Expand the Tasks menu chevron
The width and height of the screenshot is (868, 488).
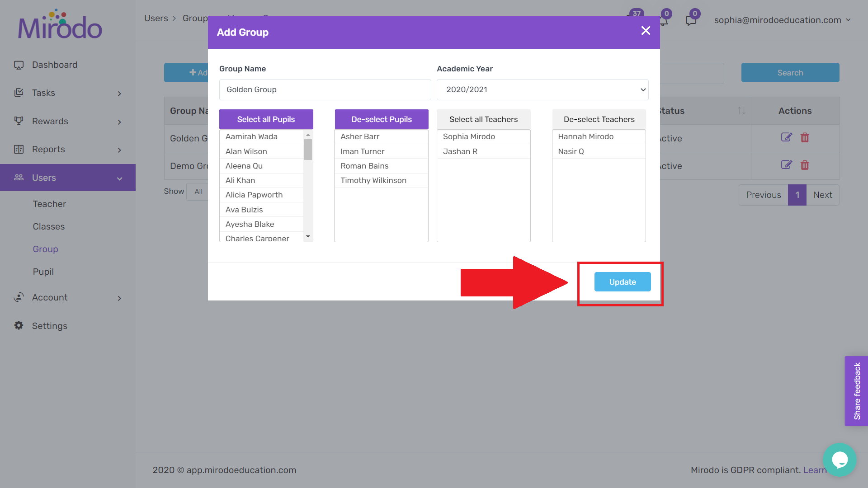click(119, 94)
